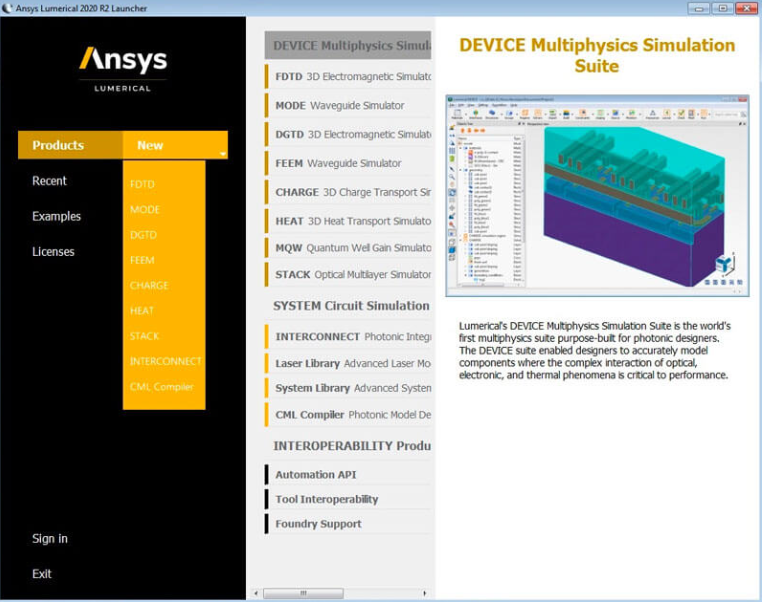Image resolution: width=762 pixels, height=602 pixels.
Task: Select MODE Waveguide Simulator entry
Action: 348,105
